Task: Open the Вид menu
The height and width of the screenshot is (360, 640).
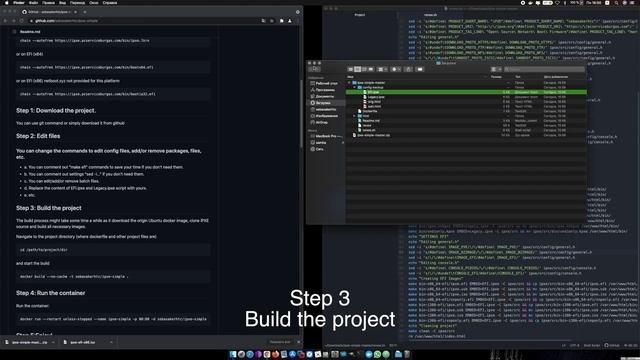Action: click(x=62, y=2)
